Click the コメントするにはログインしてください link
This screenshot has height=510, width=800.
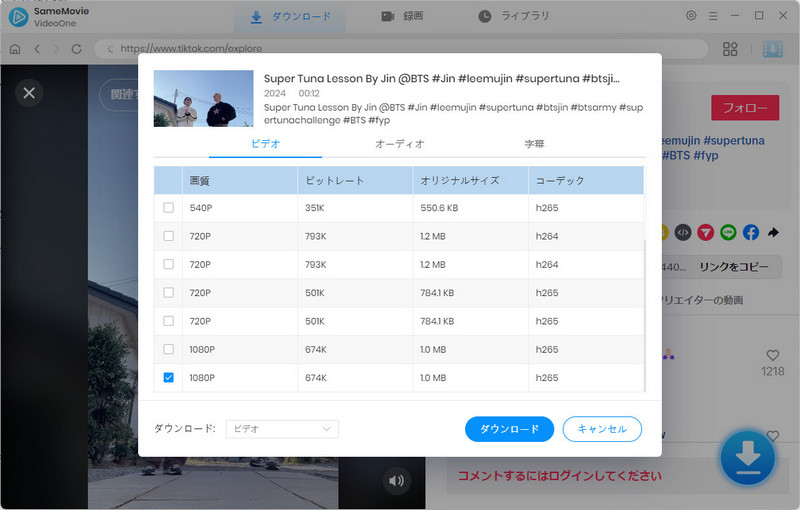click(560, 476)
